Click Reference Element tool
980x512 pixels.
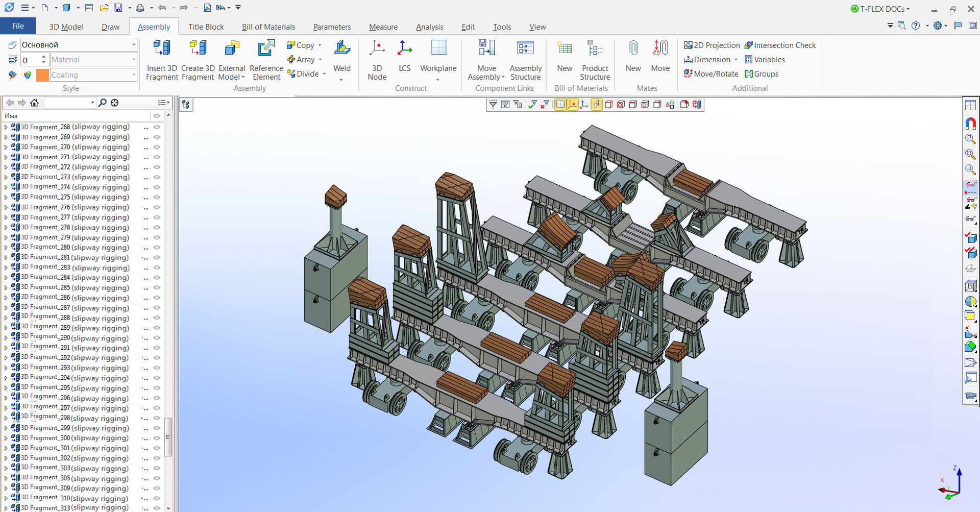pyautogui.click(x=266, y=60)
